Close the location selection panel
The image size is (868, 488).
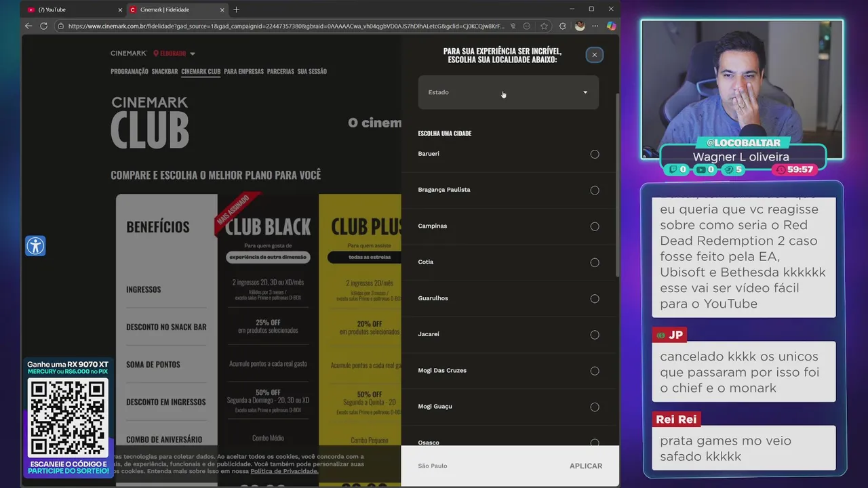pos(594,55)
